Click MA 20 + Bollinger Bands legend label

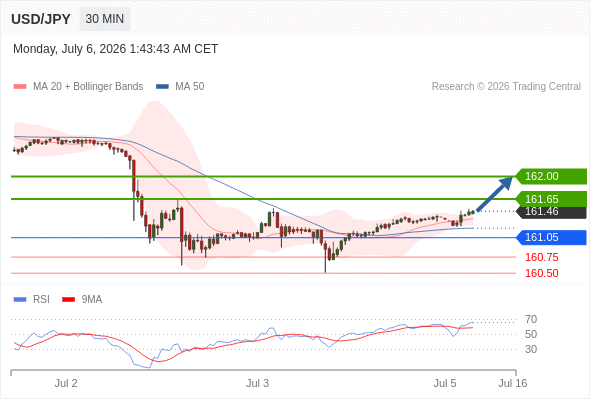pyautogui.click(x=88, y=87)
